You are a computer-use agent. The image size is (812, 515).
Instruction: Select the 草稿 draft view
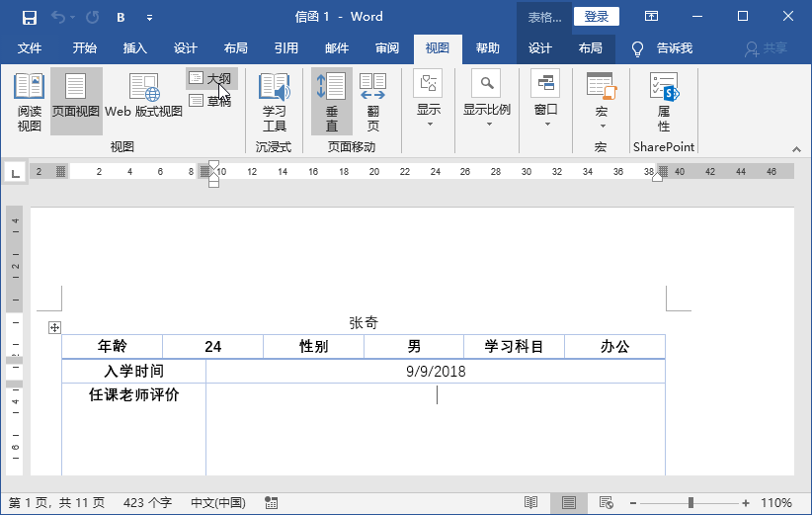coord(211,101)
